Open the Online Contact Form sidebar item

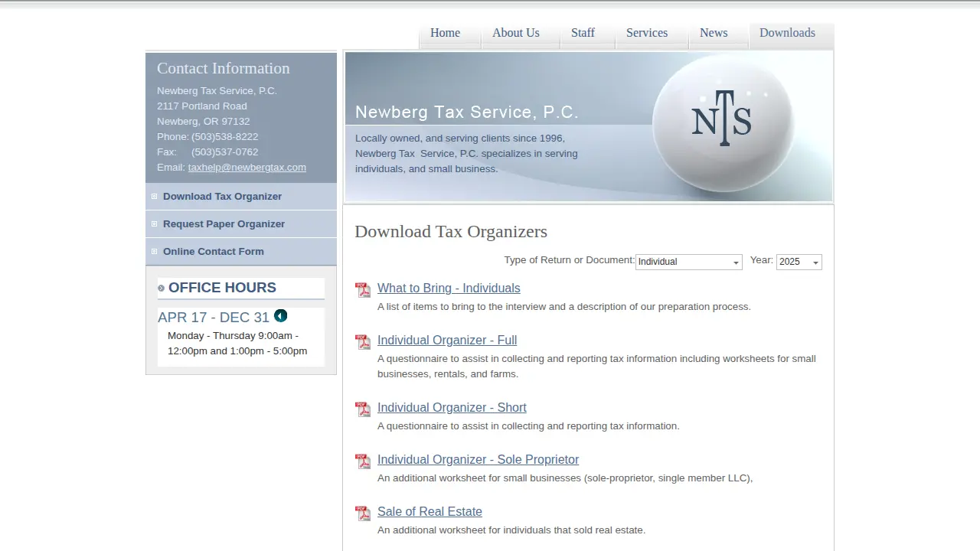tap(241, 252)
